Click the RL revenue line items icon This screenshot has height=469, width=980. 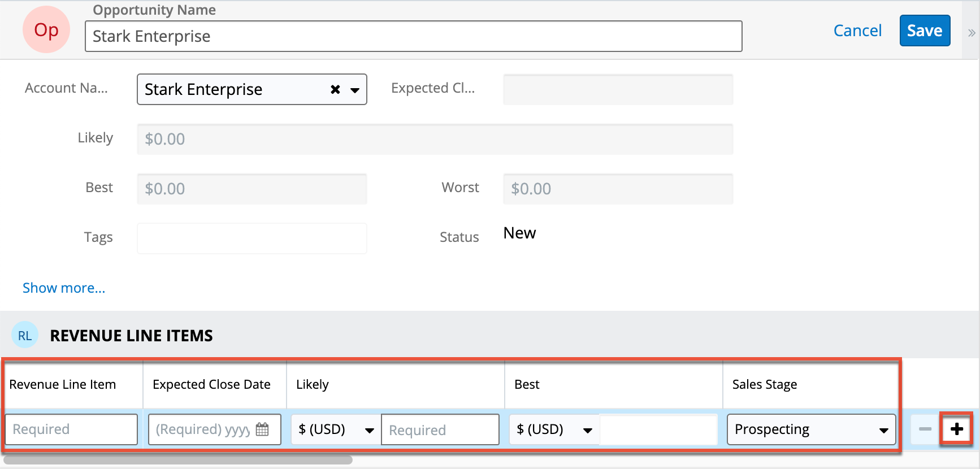[25, 336]
